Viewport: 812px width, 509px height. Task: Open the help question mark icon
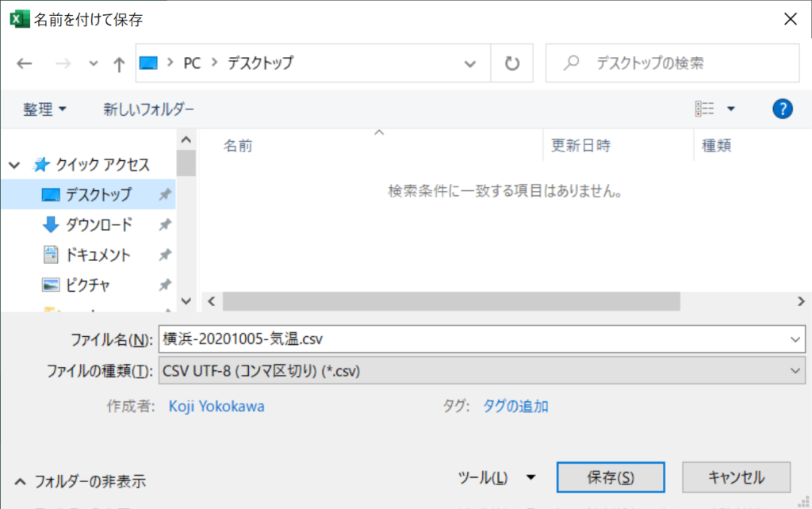pyautogui.click(x=782, y=109)
